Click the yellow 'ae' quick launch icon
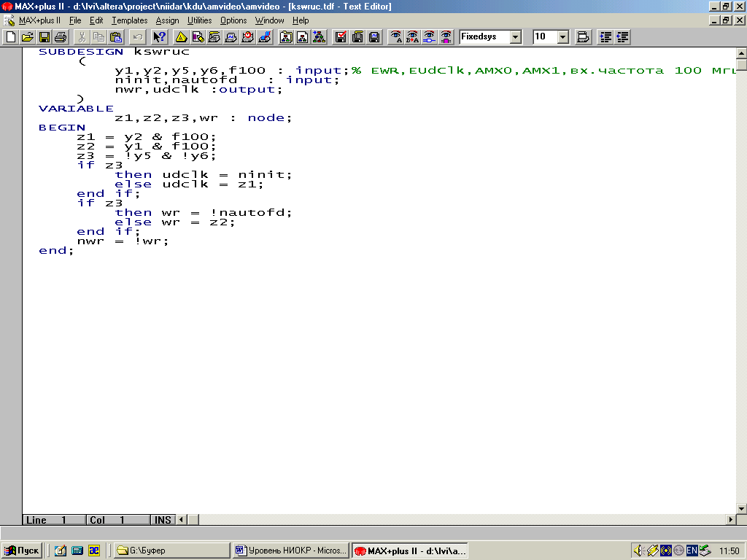 tap(94, 551)
